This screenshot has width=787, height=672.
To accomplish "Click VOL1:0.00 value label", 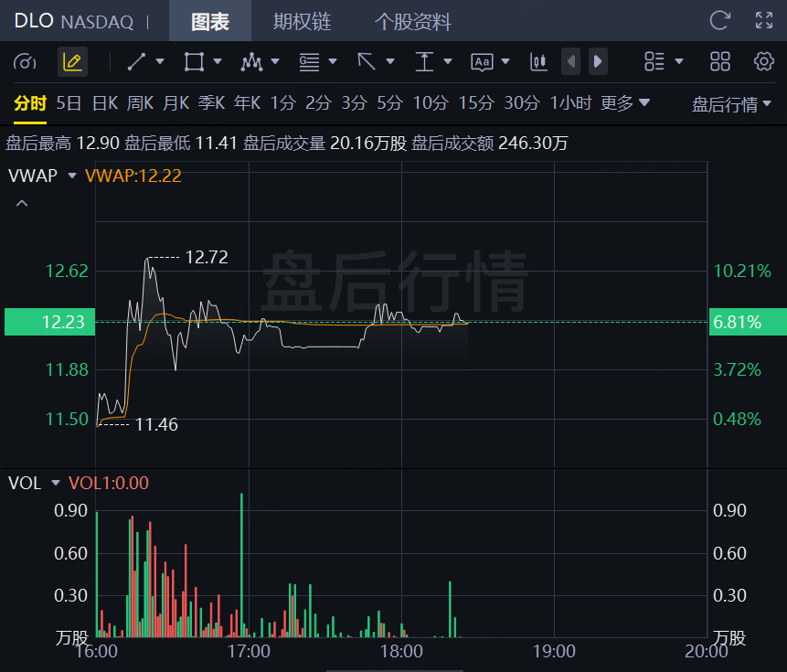I will (109, 483).
